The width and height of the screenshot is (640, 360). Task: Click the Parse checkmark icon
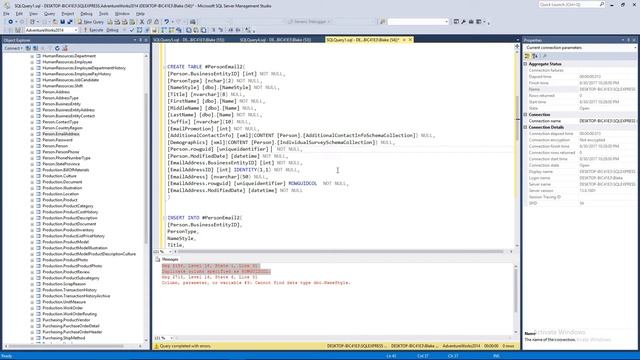coord(132,30)
